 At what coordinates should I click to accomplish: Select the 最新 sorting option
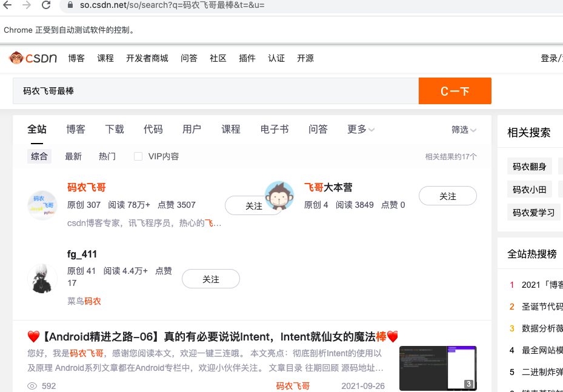[73, 156]
